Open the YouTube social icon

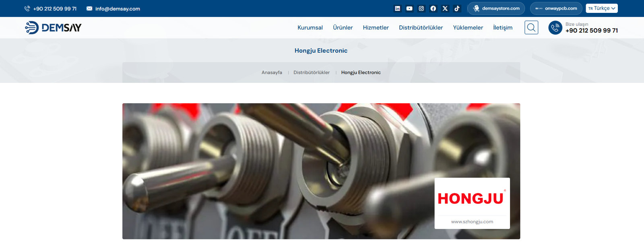point(409,8)
